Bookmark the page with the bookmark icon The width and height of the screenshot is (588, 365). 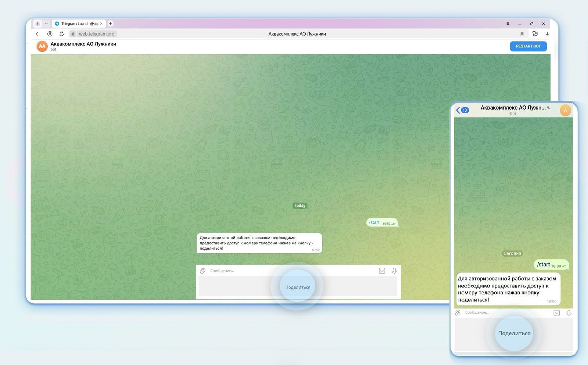(x=522, y=34)
